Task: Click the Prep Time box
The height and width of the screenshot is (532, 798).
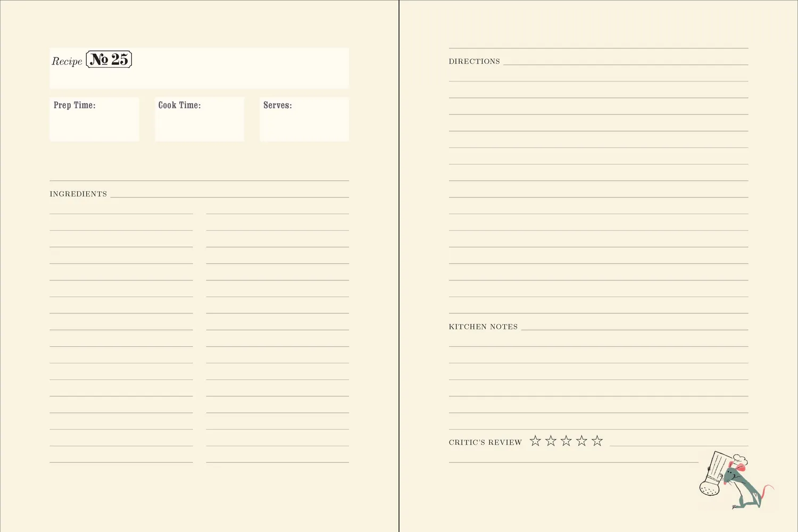Action: tap(94, 119)
